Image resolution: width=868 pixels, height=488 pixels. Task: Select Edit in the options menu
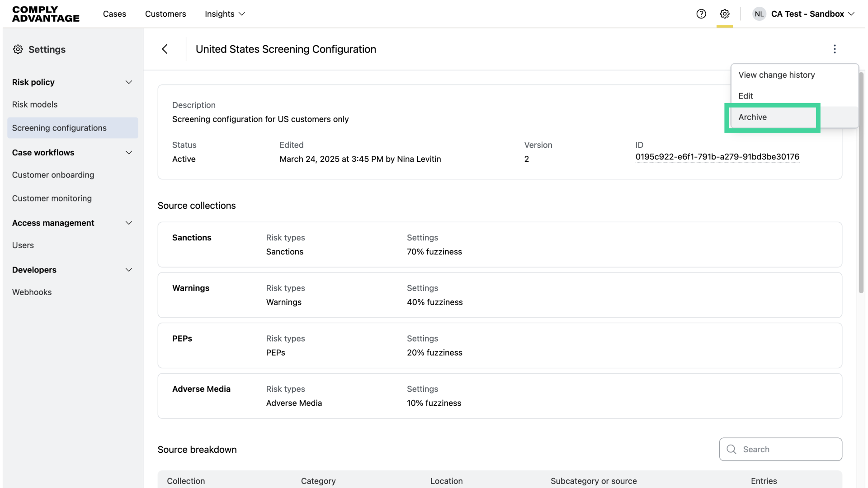[x=745, y=96]
